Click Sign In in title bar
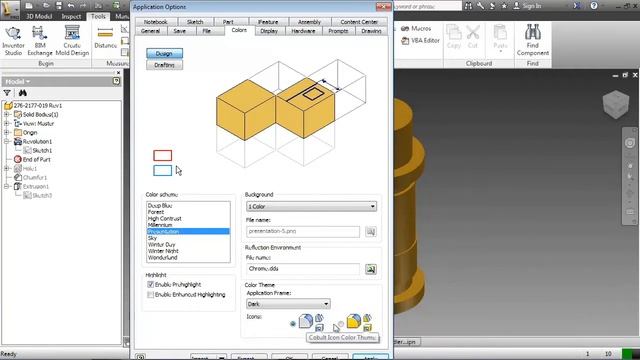640x360 pixels. click(527, 6)
